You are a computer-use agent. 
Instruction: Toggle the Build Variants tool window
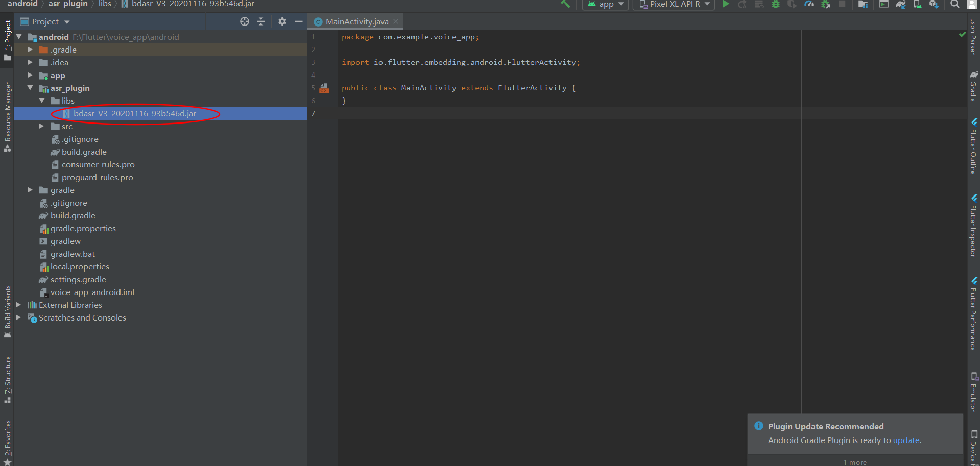click(7, 311)
